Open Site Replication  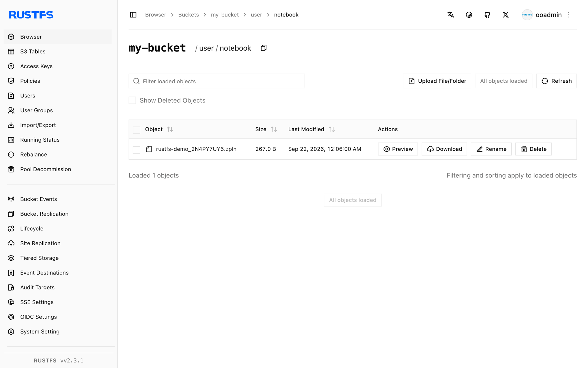point(58,243)
